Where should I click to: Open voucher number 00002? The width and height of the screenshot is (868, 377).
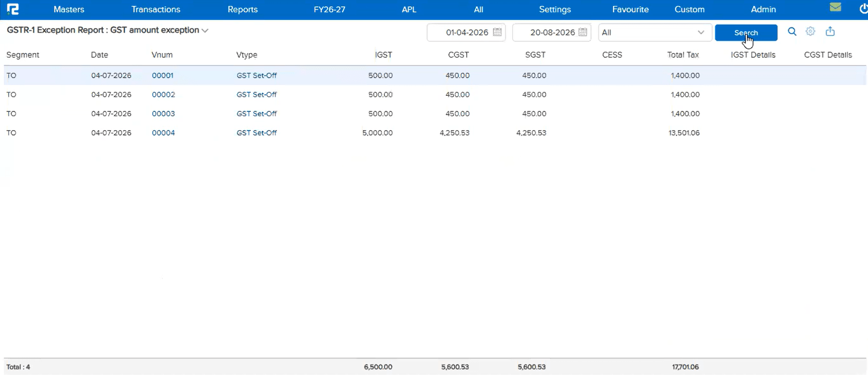click(163, 95)
